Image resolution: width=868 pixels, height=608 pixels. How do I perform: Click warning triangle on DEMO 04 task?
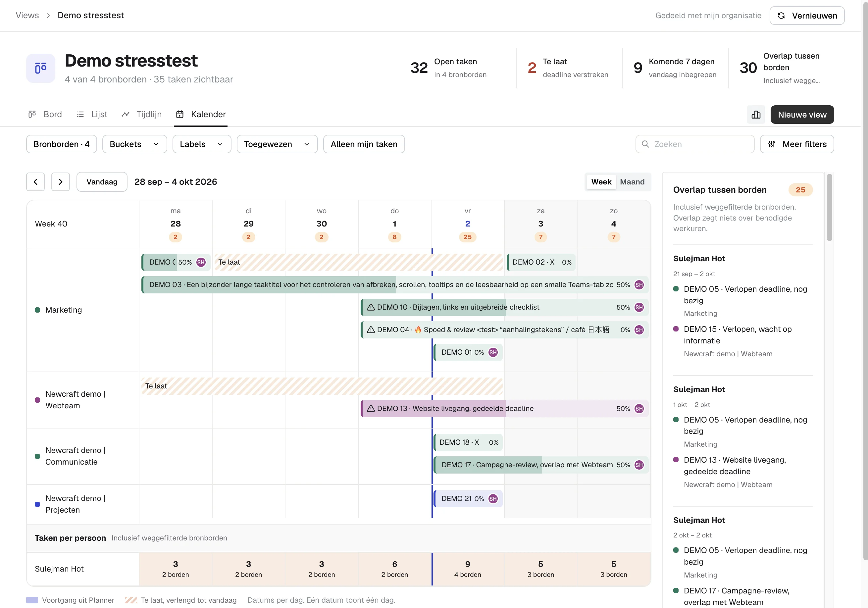point(371,330)
